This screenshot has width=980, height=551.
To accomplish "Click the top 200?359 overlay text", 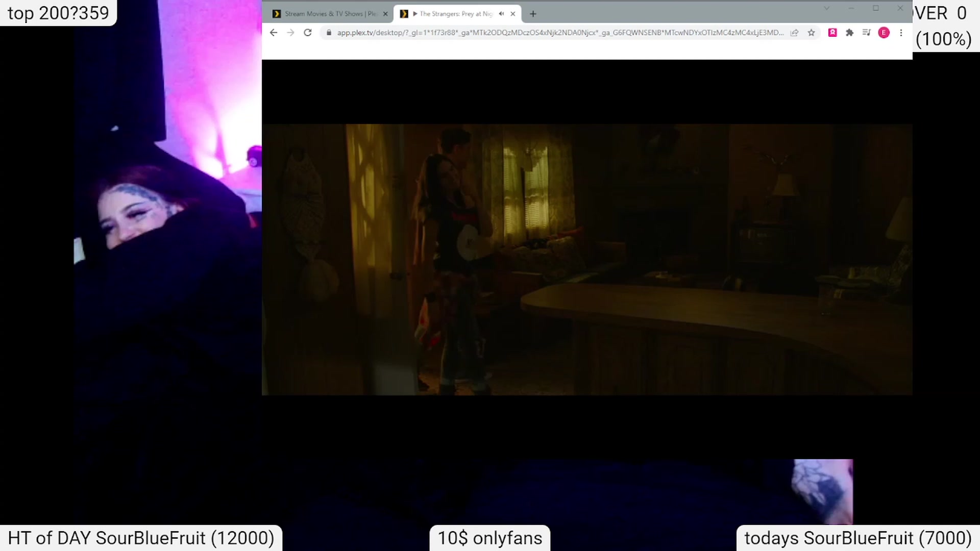I will (x=58, y=13).
